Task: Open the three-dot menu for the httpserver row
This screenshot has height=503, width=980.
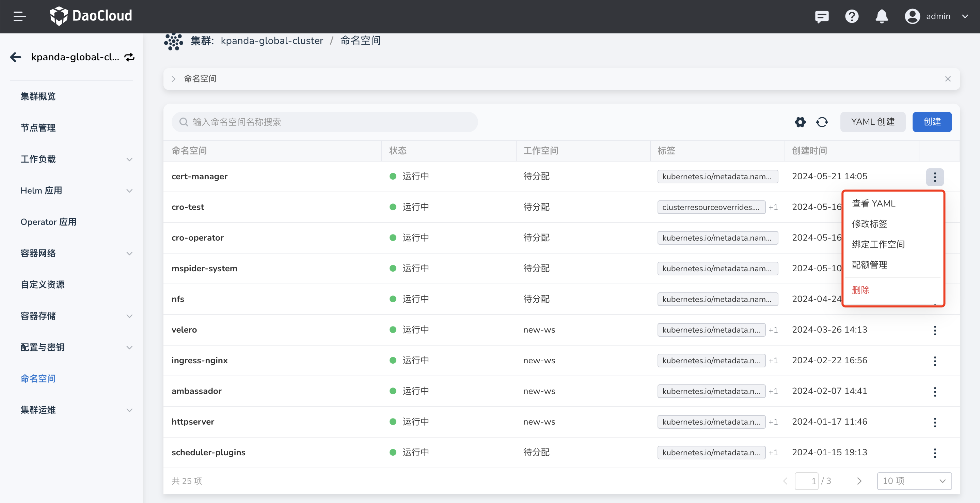Action: tap(934, 422)
